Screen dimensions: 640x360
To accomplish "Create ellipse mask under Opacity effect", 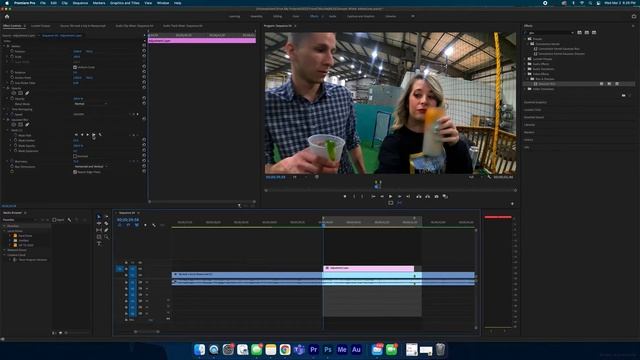I will (13, 93).
